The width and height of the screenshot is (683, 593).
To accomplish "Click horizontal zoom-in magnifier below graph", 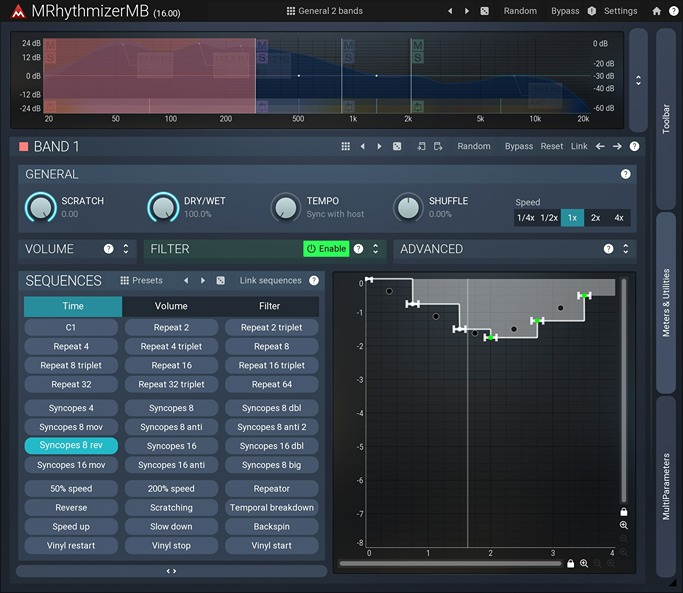I will pos(584,564).
